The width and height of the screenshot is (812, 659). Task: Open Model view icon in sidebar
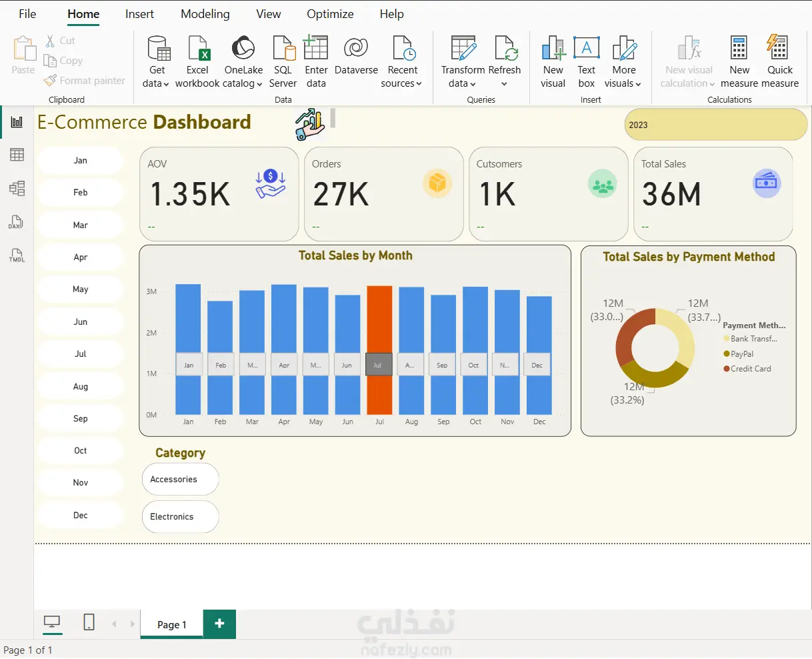(17, 188)
